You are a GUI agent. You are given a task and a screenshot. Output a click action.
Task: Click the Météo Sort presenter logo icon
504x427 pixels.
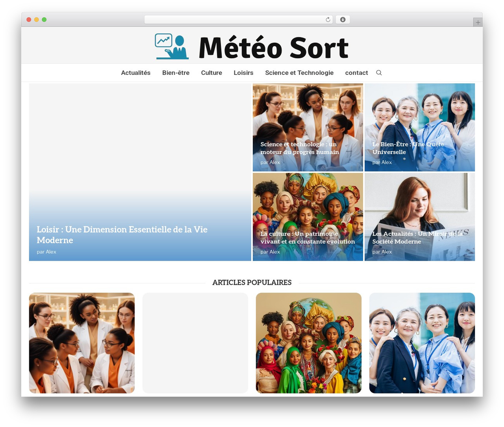pos(172,46)
